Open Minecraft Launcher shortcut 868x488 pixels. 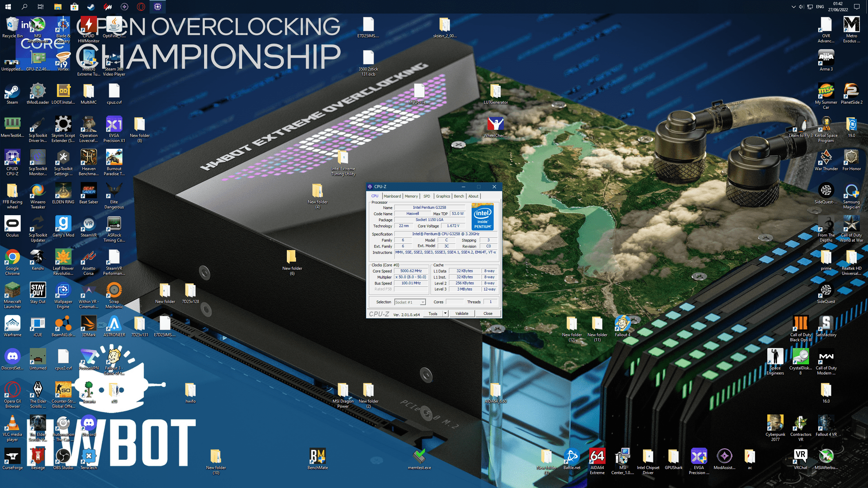pos(12,296)
